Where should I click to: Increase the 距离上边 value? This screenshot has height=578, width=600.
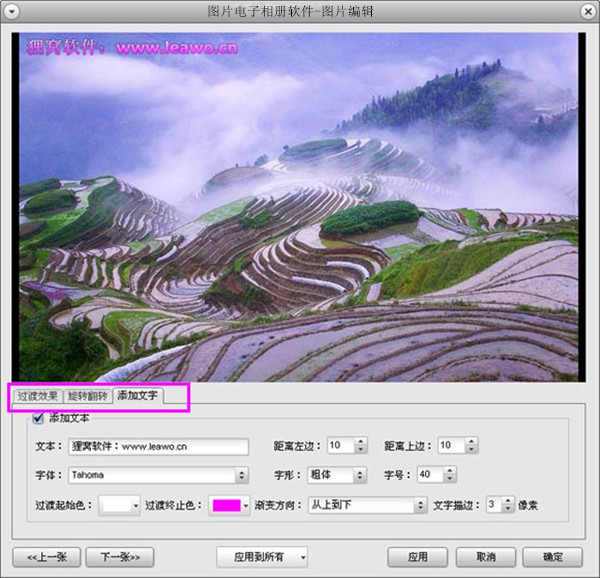coord(471,441)
